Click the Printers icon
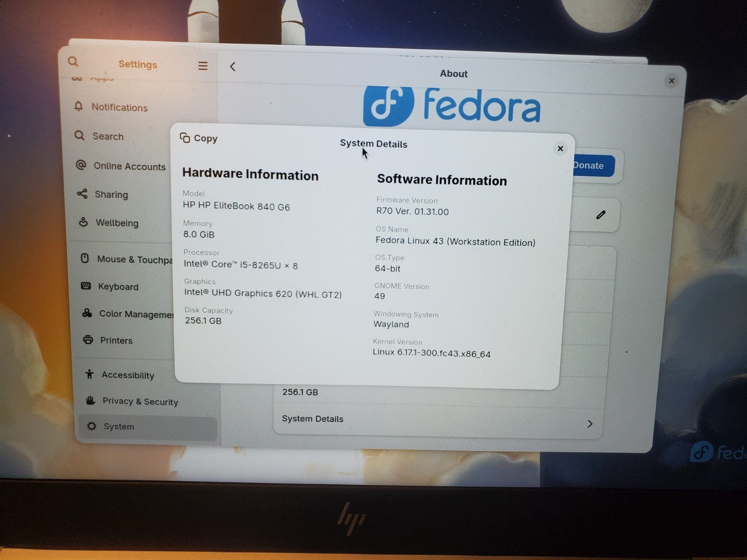747x560 pixels. (x=88, y=340)
